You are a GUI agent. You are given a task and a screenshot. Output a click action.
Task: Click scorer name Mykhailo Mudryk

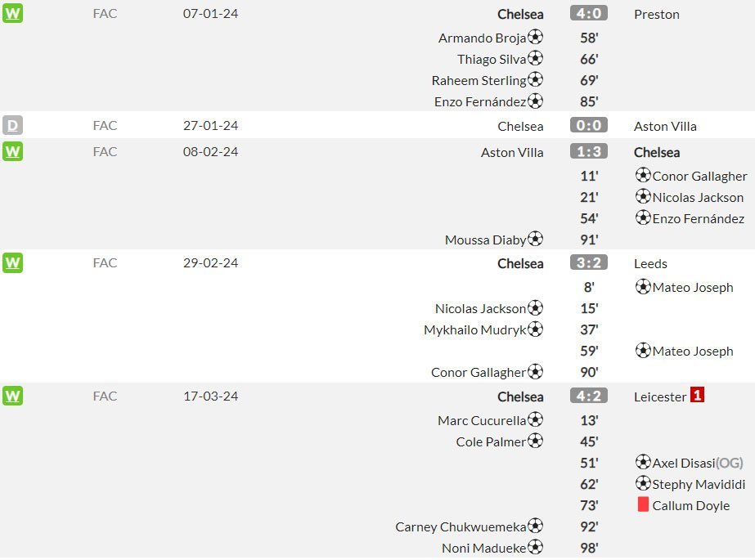474,330
